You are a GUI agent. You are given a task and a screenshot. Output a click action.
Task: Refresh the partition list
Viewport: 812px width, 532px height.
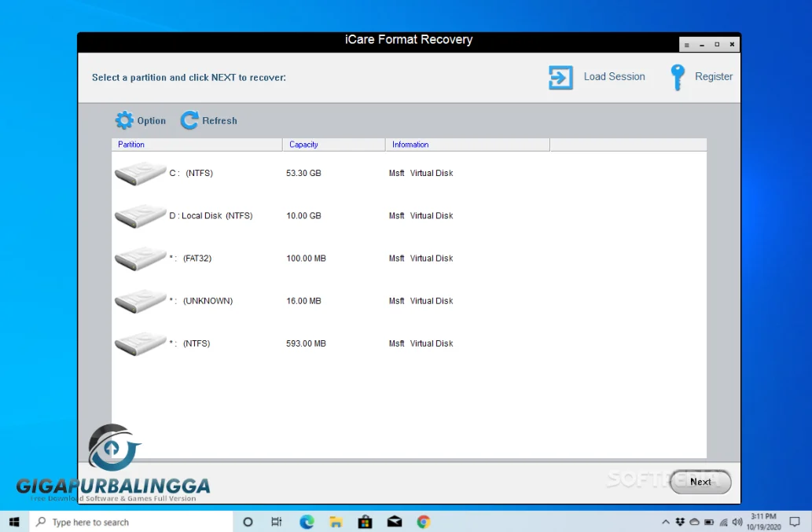189,120
